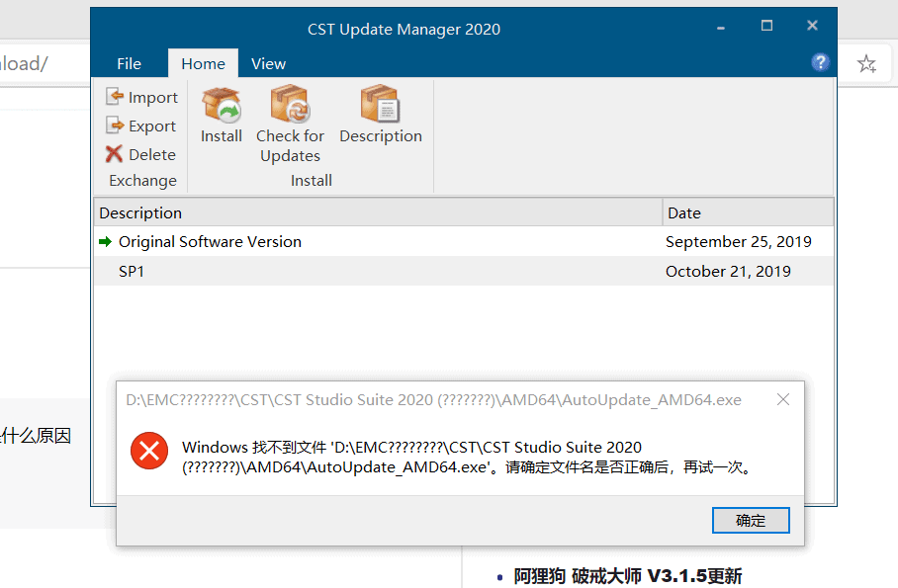
Task: Click the Export icon in Exchange group
Action: click(x=115, y=125)
